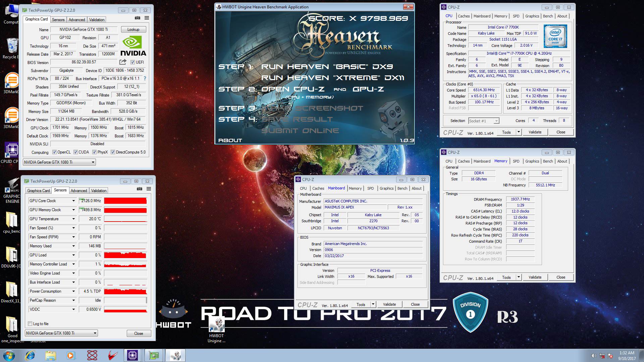Click the GPU-Z taskbar icon
The height and width of the screenshot is (362, 644).
(154, 355)
